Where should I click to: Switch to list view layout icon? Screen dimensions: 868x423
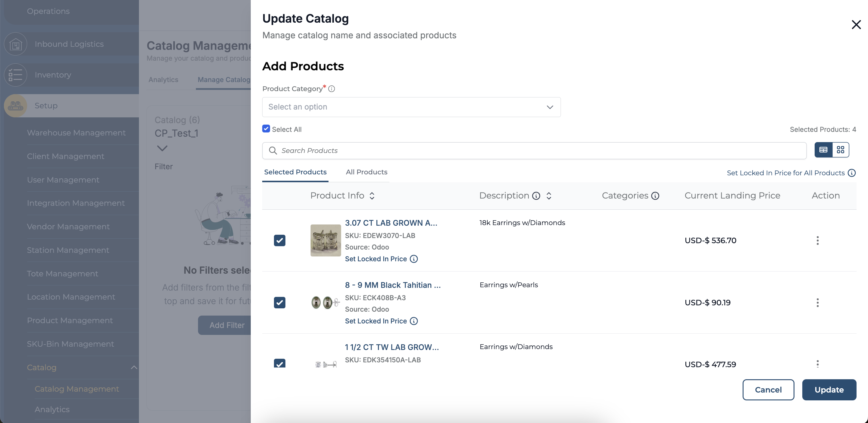(823, 150)
